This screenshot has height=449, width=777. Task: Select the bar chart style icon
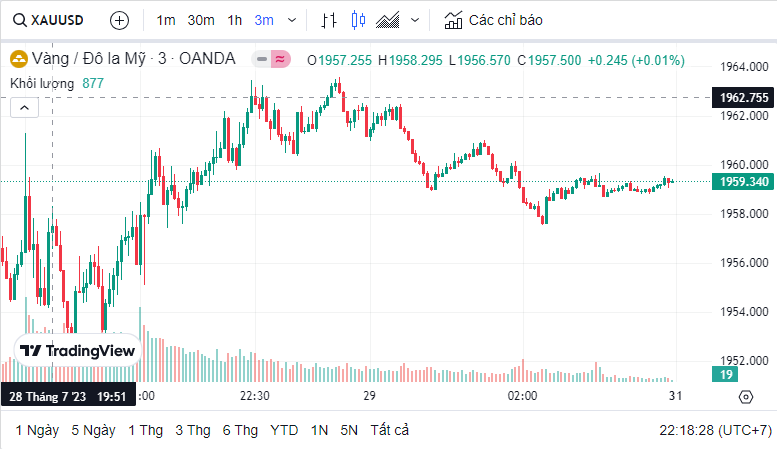329,20
